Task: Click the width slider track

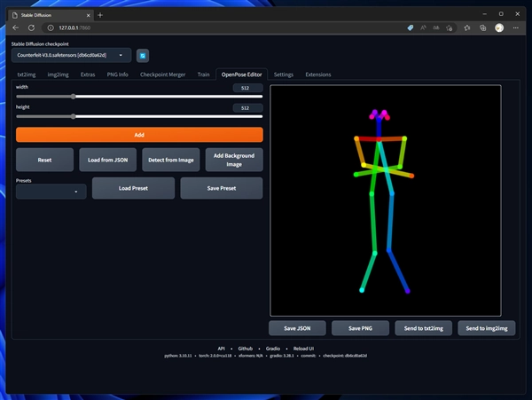Action: click(137, 96)
